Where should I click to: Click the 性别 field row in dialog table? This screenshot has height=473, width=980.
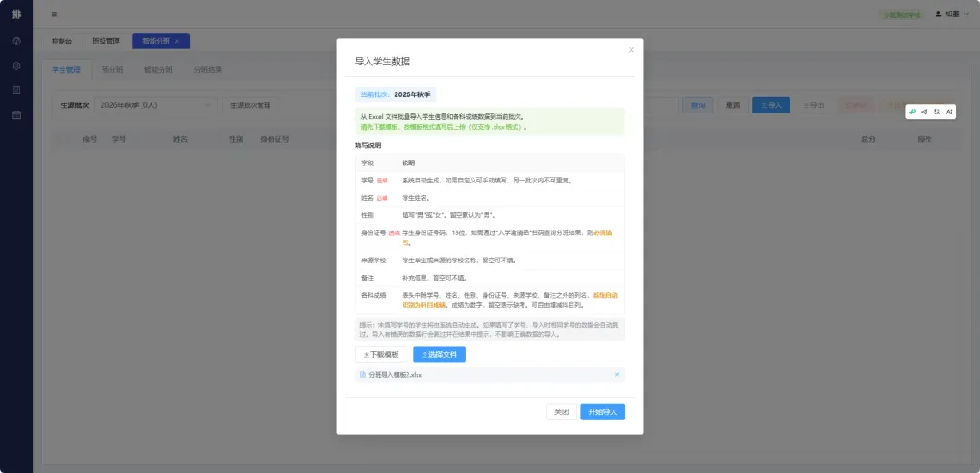(x=489, y=215)
